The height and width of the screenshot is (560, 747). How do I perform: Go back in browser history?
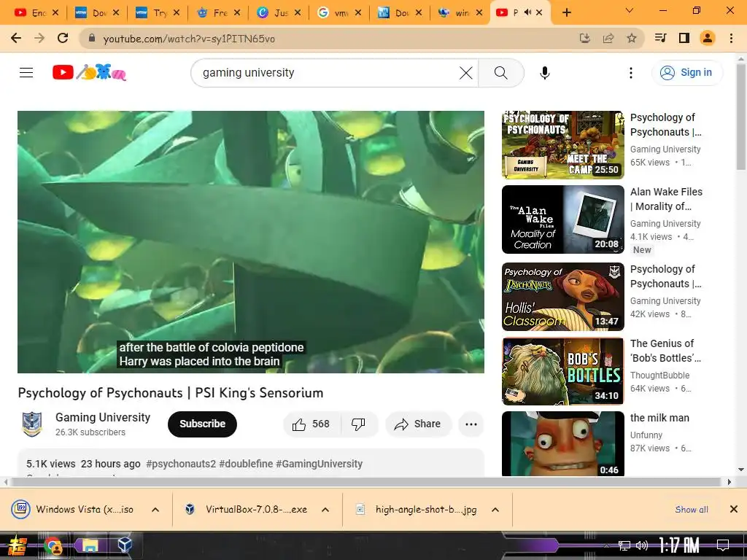click(16, 38)
